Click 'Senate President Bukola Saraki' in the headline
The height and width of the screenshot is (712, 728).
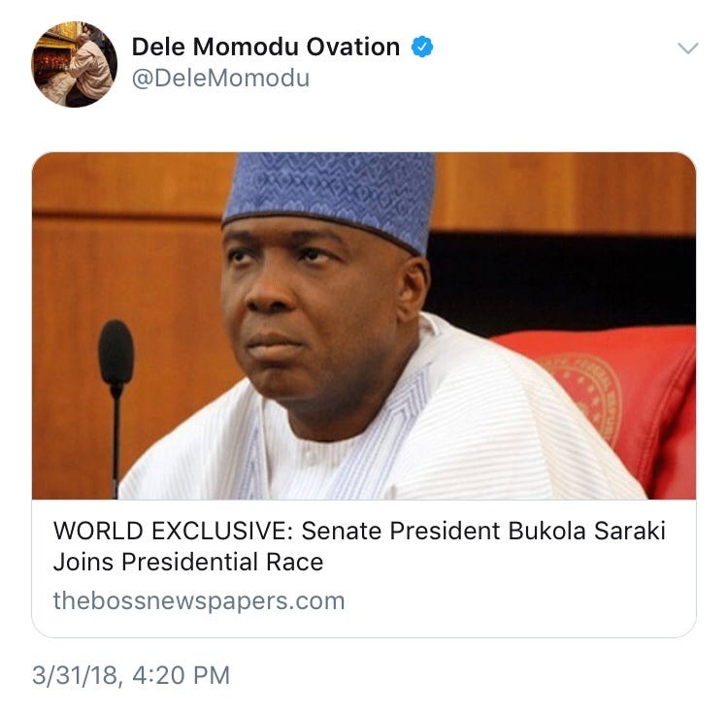coord(483,531)
